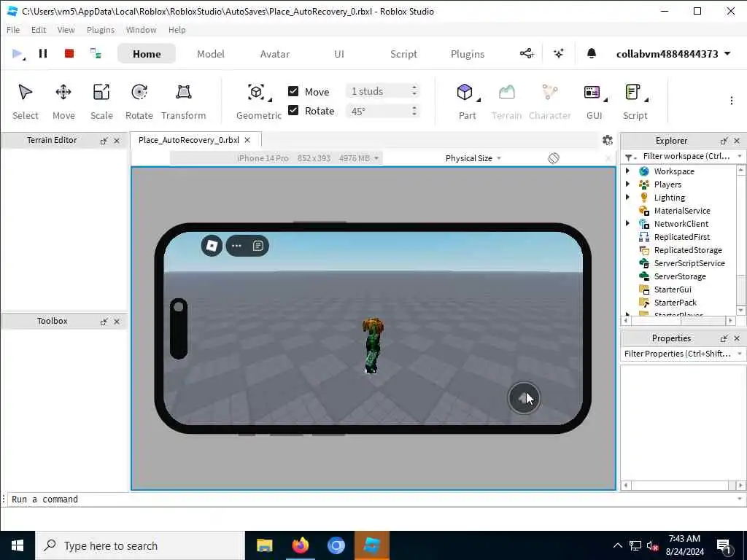747x560 pixels.
Task: Insert a new Part
Action: (x=467, y=102)
